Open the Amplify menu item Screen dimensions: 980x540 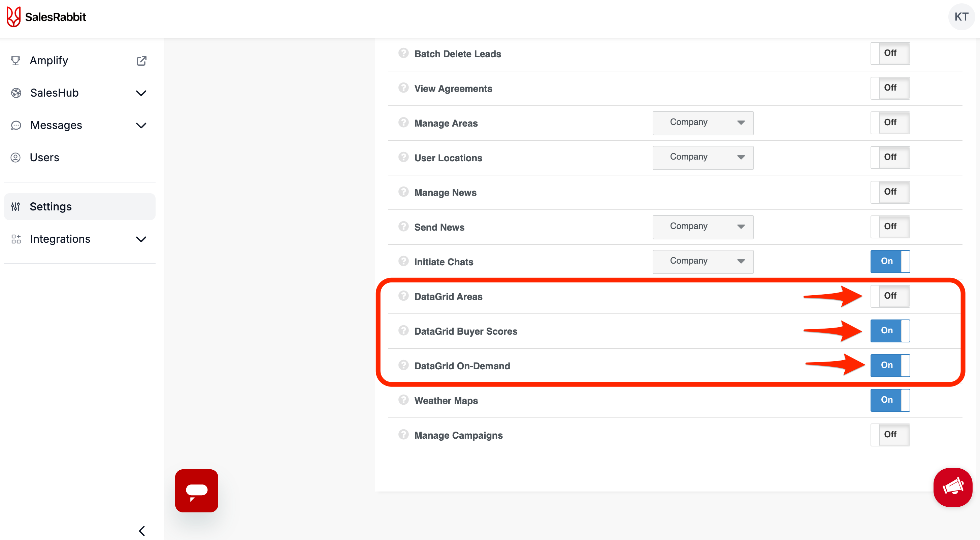[x=79, y=61]
